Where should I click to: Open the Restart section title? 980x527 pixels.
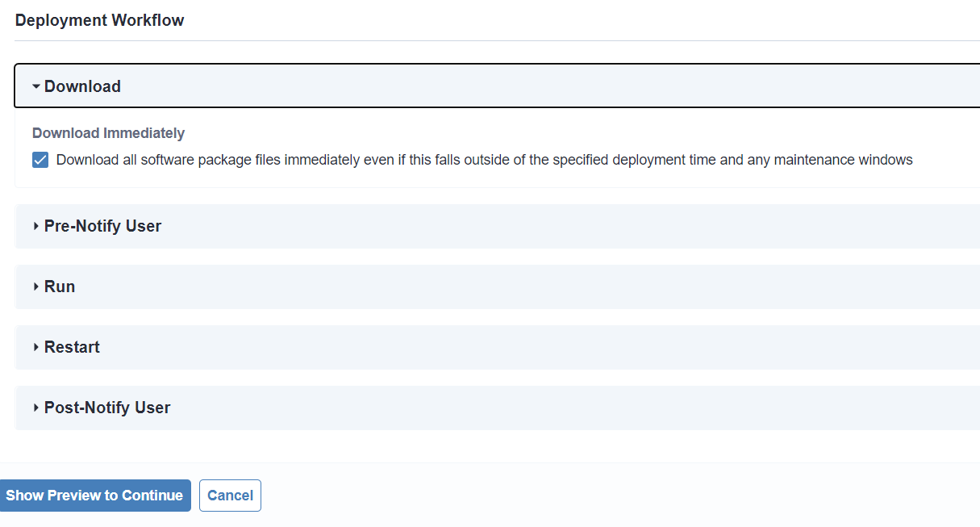[72, 348]
